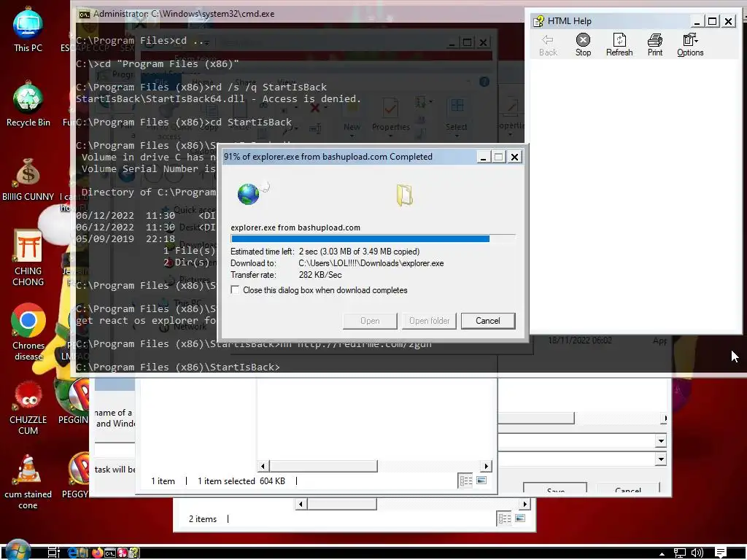The width and height of the screenshot is (747, 560).
Task: Click the Download to path text
Action: (x=371, y=263)
